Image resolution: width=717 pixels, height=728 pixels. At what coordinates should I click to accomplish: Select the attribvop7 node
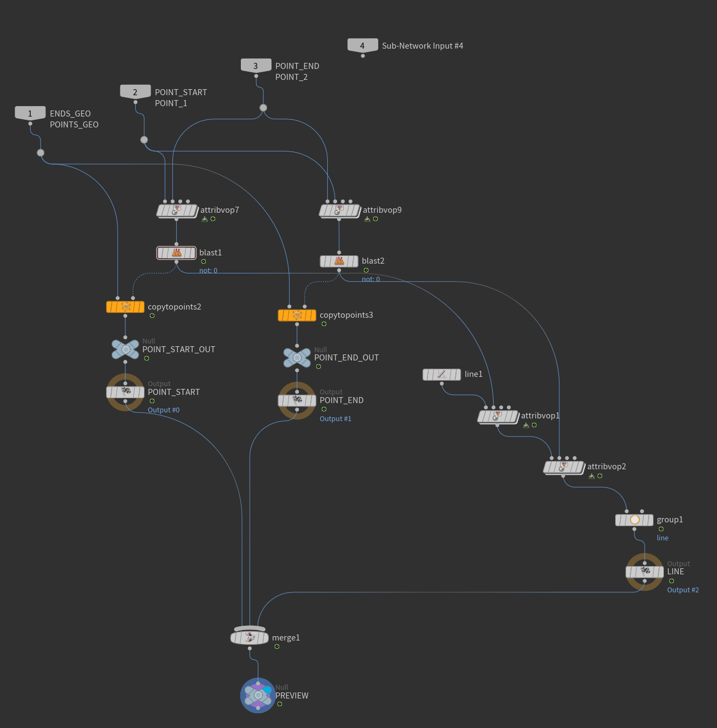tap(177, 211)
